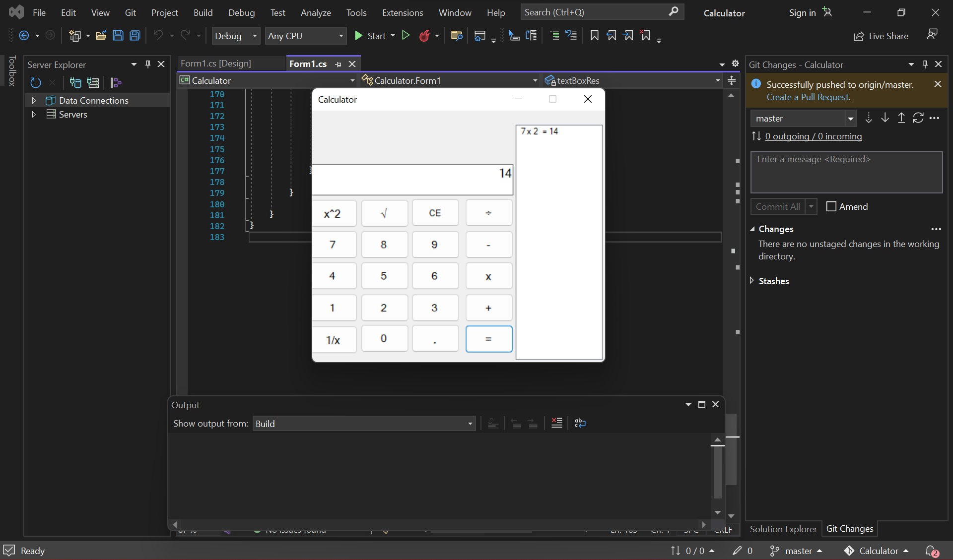Clear all output in Output window
The width and height of the screenshot is (953, 560).
(557, 423)
